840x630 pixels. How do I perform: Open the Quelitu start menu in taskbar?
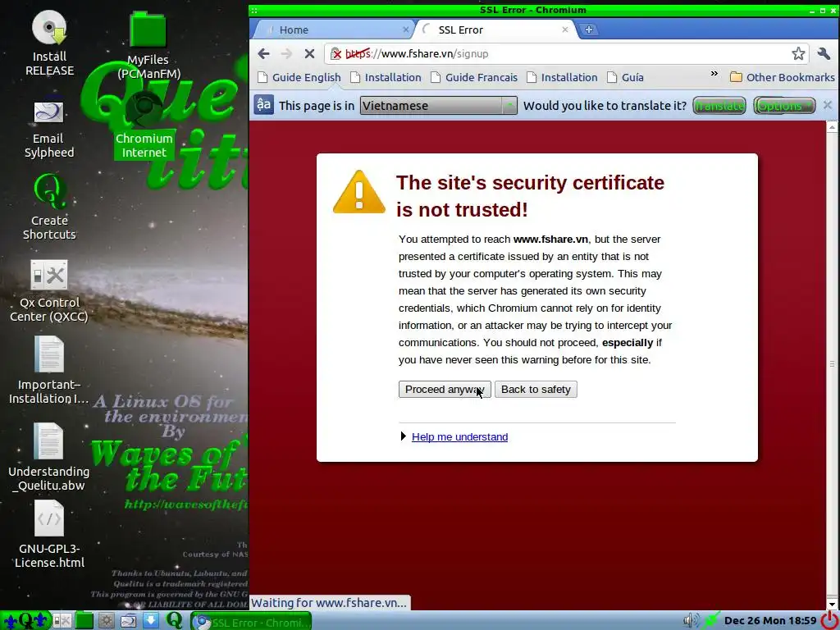pos(25,620)
